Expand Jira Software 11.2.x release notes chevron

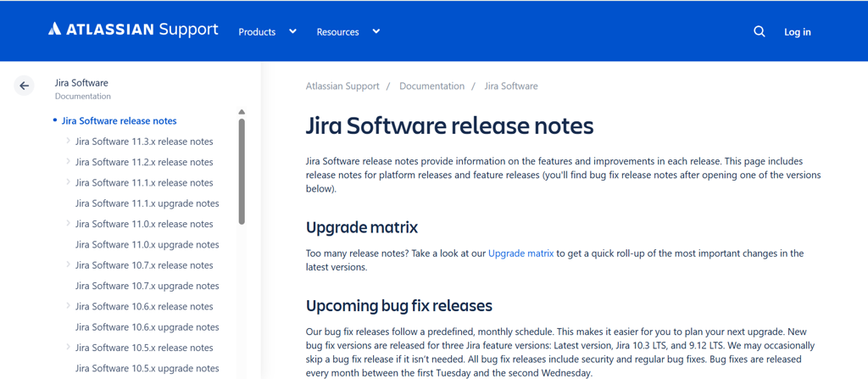[68, 161]
